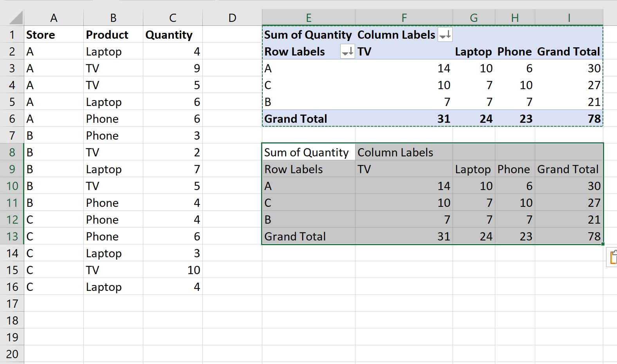Viewport: 617px width, 364px height.
Task: Click store A row label in the pivot table, row 3
Action: [308, 68]
